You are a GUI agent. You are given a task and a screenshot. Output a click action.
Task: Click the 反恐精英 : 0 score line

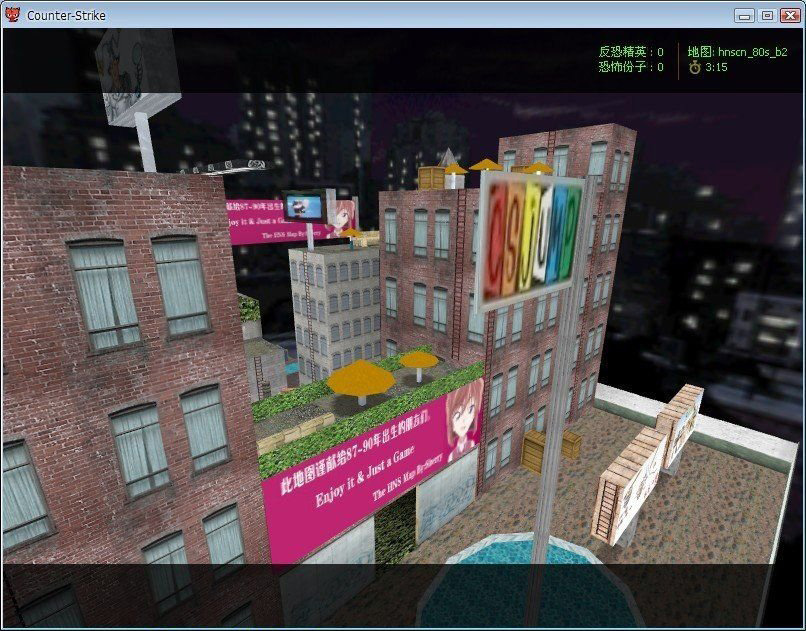tap(631, 52)
